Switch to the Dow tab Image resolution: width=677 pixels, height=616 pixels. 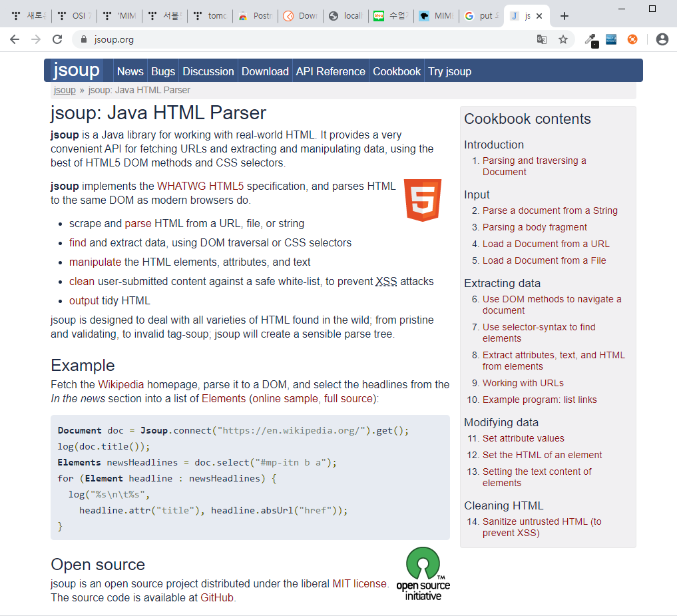301,16
